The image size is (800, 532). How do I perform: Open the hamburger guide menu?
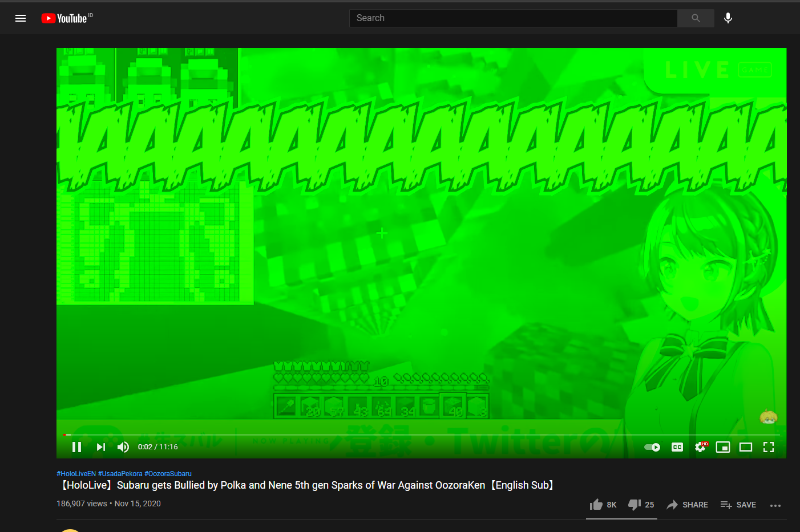click(21, 18)
